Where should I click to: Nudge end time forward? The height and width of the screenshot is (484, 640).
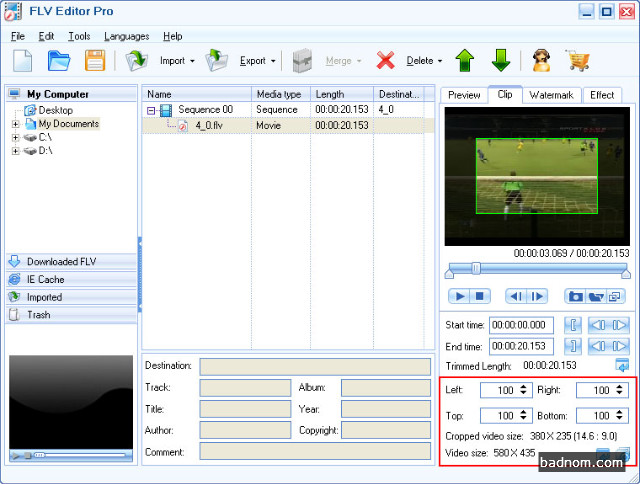[619, 346]
